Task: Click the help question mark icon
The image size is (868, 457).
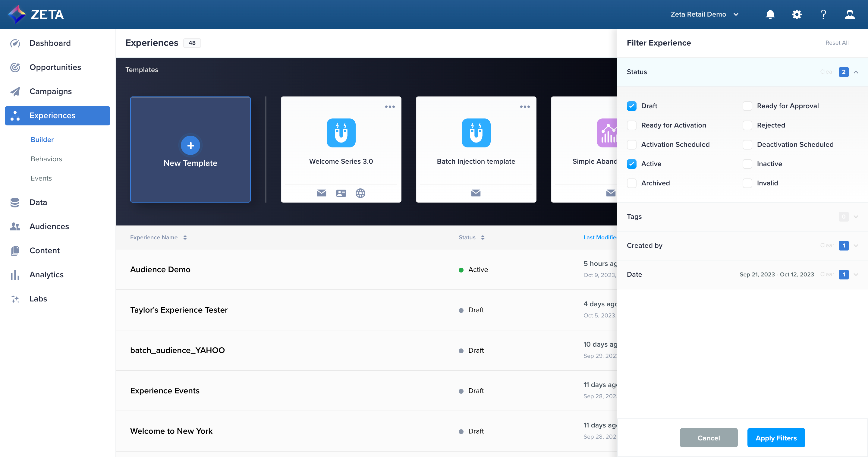Action: (823, 14)
